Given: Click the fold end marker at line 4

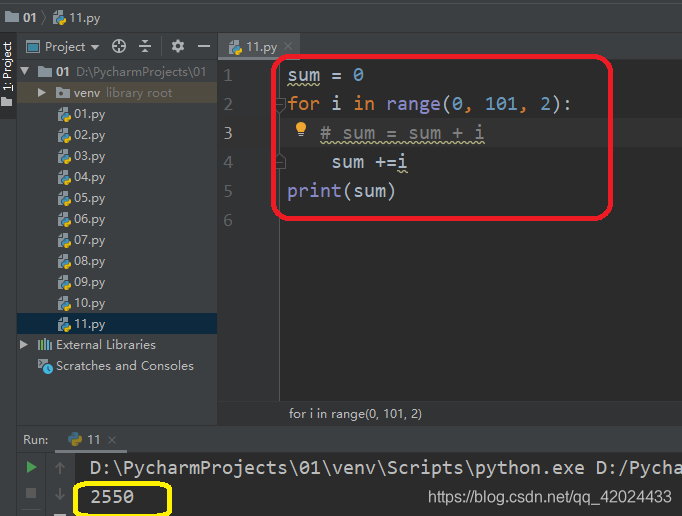Looking at the screenshot, I should [x=280, y=162].
